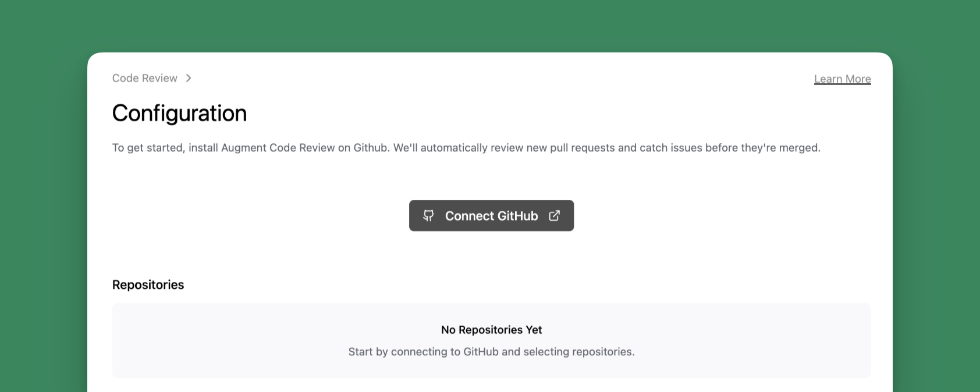Viewport: 980px width, 392px height.
Task: Select the getting started description text
Action: click(x=466, y=147)
